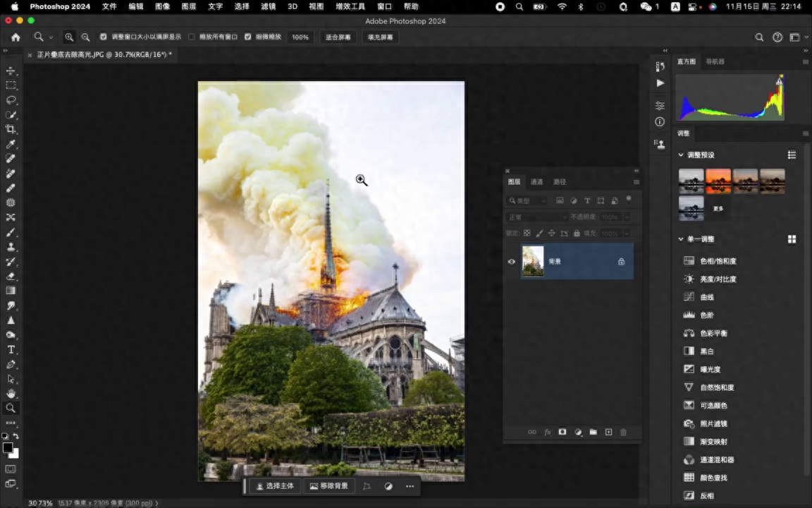812x508 pixels.
Task: Toggle 调整窗口大小以满屏显示 checkbox
Action: pyautogui.click(x=104, y=37)
